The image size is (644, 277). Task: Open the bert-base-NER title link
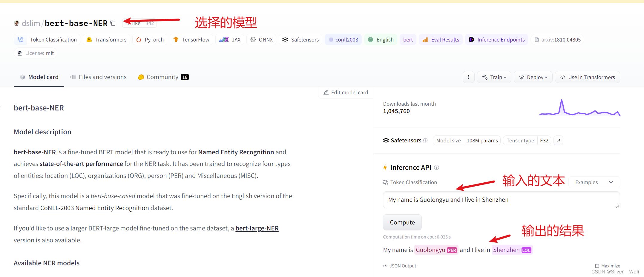pyautogui.click(x=76, y=23)
